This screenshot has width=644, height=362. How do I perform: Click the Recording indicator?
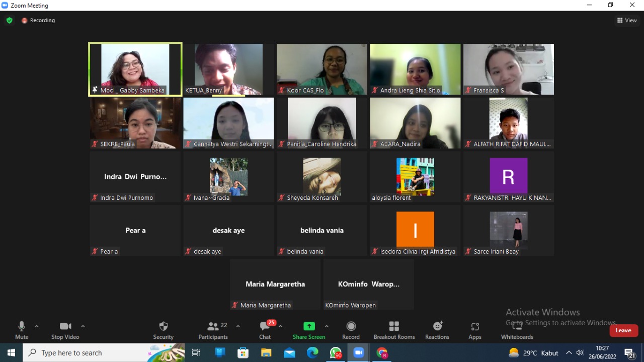pyautogui.click(x=38, y=21)
